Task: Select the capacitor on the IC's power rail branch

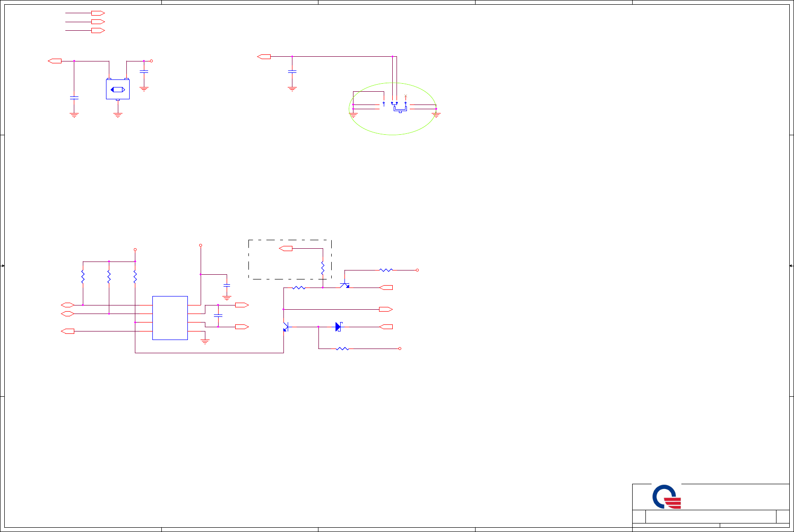Action: coord(227,285)
